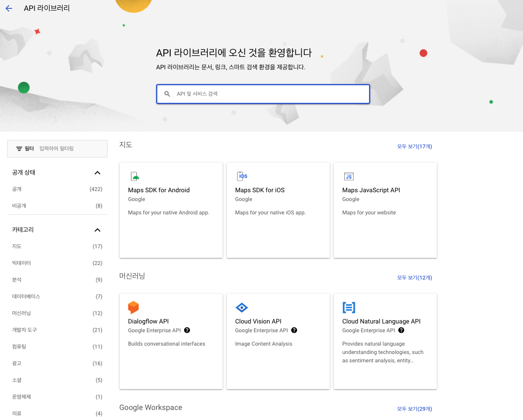
Task: Click the magnifier icon in the search box
Action: point(167,94)
